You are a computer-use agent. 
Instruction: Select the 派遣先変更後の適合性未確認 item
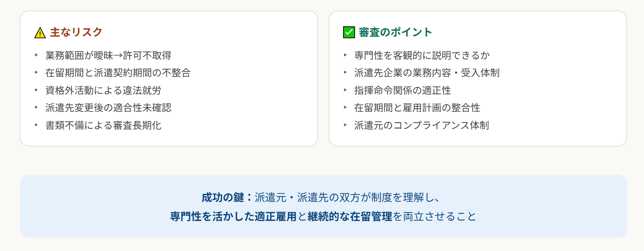click(108, 108)
